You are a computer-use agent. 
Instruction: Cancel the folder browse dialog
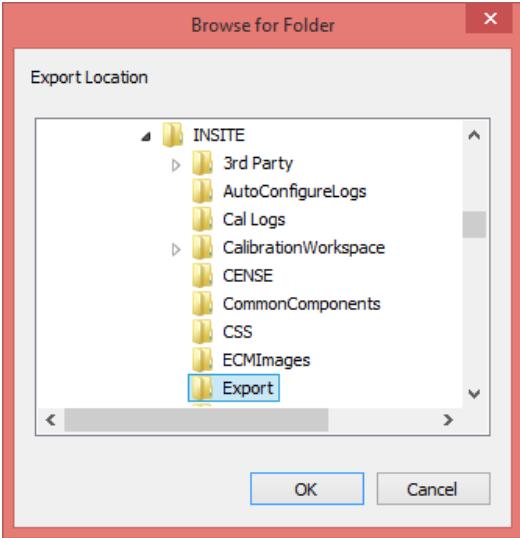click(x=433, y=489)
